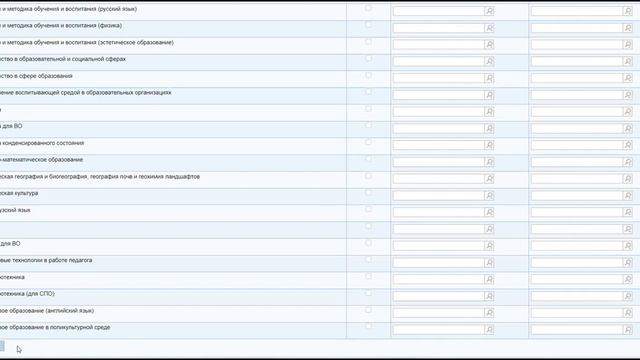Focus first input field in 'поликультурной среде' row
Viewport: 640px width, 360px height.
[x=438, y=330]
